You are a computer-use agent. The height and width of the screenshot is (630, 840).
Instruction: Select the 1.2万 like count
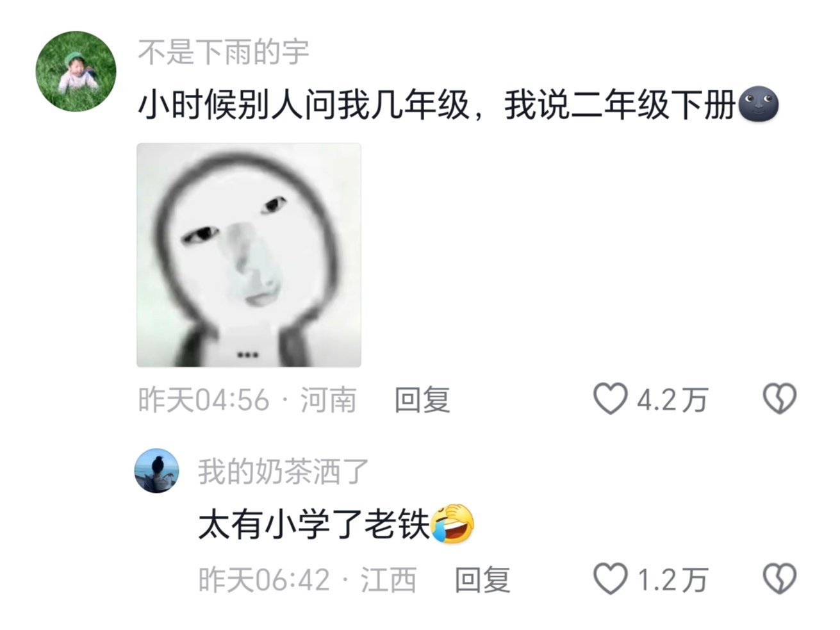[672, 580]
